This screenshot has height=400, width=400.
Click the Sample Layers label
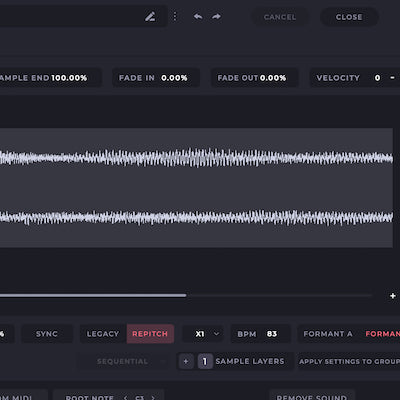250,361
